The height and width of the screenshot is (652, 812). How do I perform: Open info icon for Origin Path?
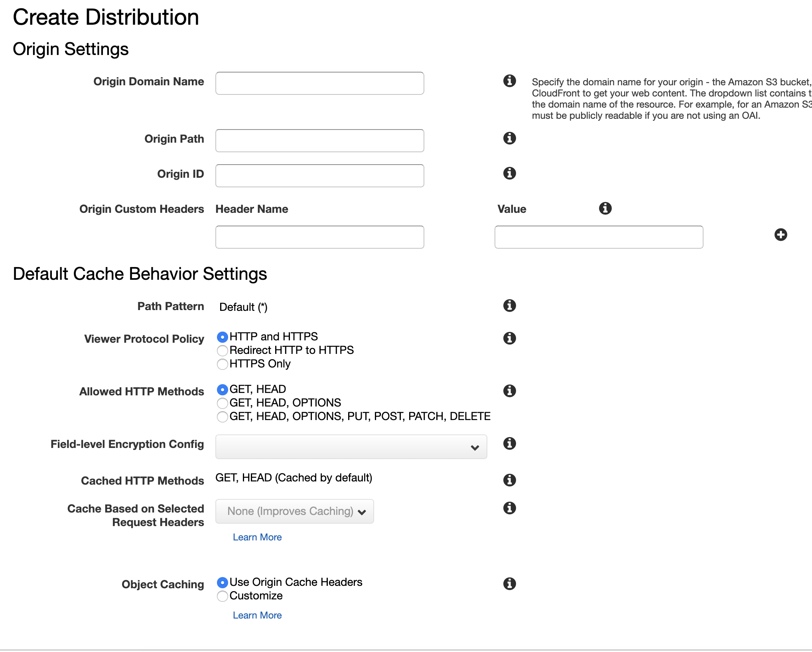tap(509, 138)
